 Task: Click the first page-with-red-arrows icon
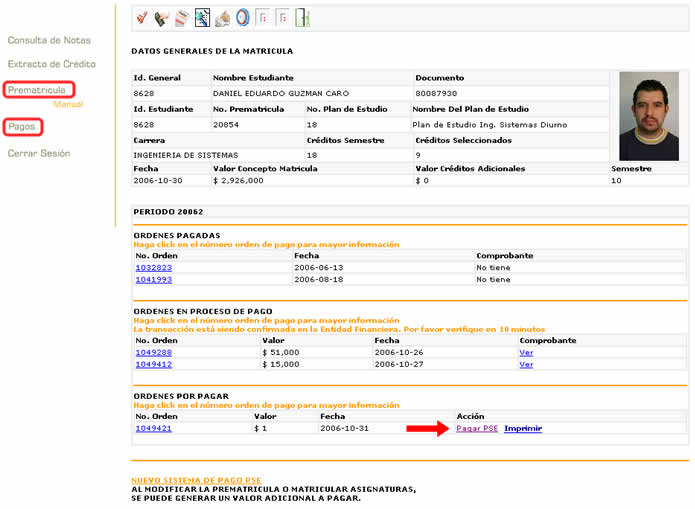[262, 19]
